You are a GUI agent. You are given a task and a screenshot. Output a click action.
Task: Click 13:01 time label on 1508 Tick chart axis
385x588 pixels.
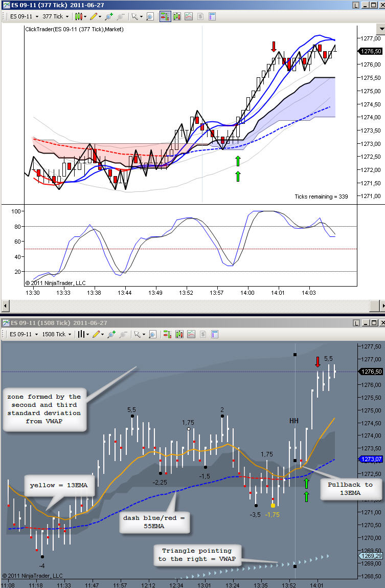pyautogui.click(x=204, y=585)
